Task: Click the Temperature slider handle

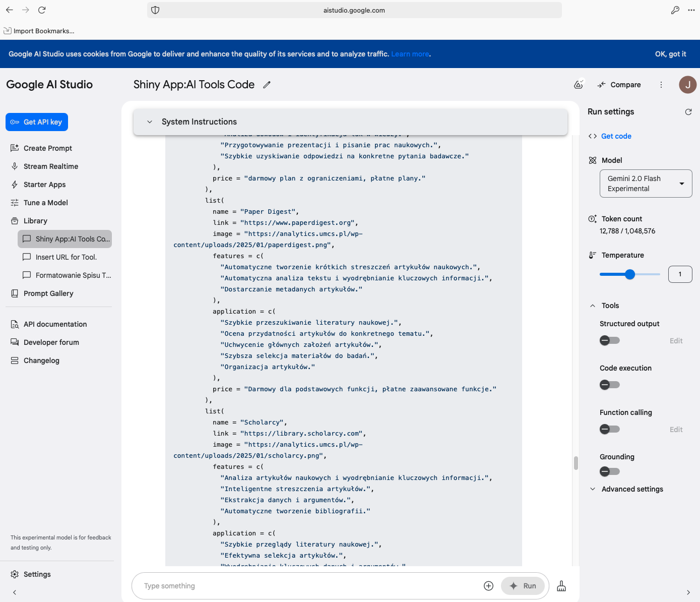Action: 630,274
